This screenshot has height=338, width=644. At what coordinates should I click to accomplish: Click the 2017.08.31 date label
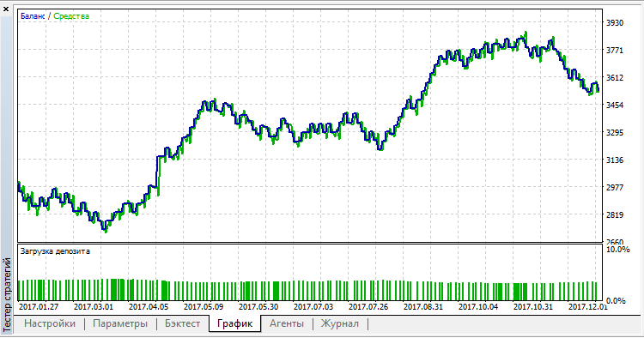[x=423, y=307]
